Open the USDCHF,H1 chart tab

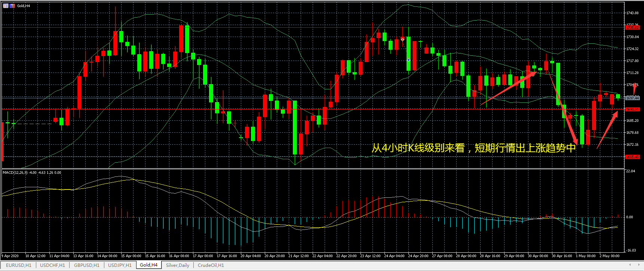pos(52,265)
